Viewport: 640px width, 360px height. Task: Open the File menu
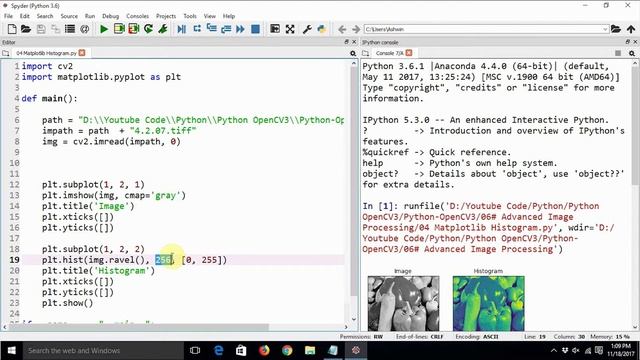click(8, 16)
